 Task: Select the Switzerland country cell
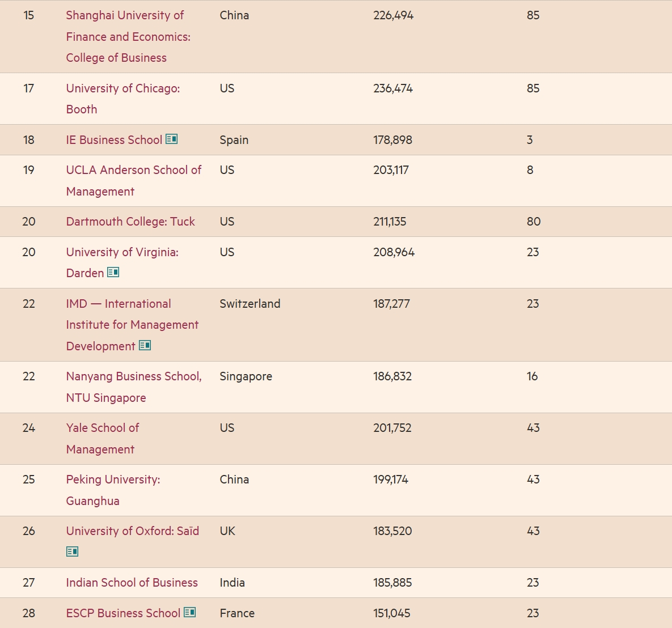click(250, 304)
